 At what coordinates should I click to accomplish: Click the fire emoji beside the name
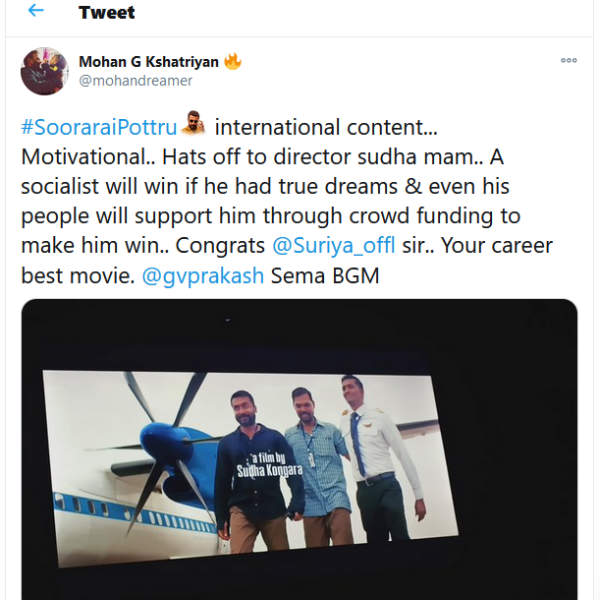click(233, 62)
